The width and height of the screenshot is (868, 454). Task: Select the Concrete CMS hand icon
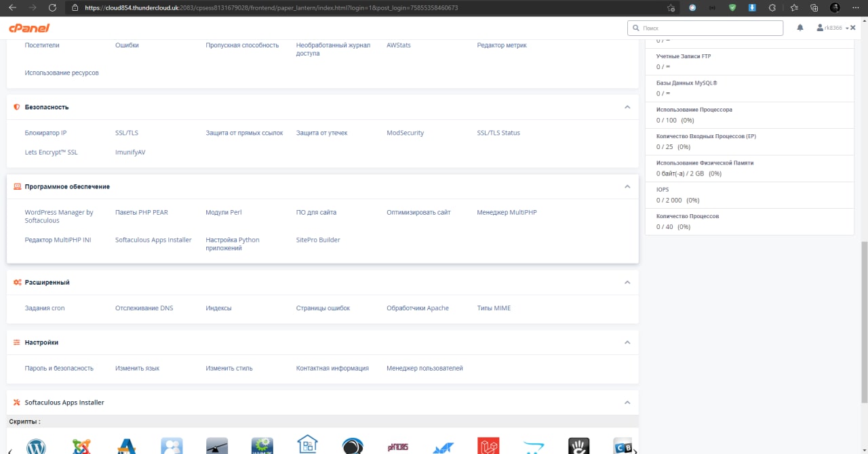pyautogui.click(x=578, y=446)
